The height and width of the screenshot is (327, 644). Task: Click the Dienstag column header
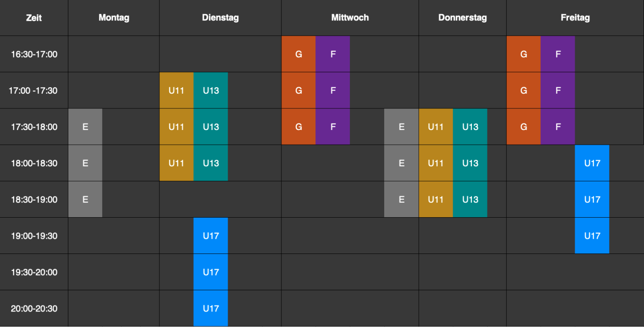pos(220,18)
